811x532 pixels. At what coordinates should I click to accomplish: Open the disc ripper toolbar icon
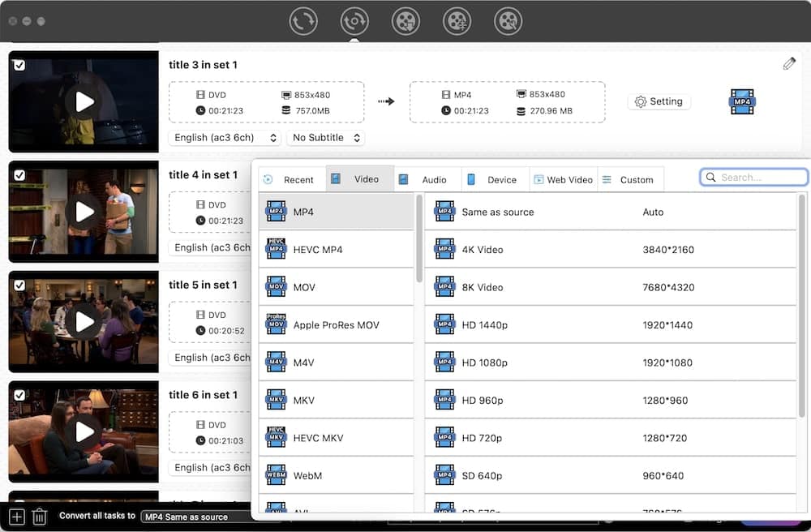[x=354, y=21]
